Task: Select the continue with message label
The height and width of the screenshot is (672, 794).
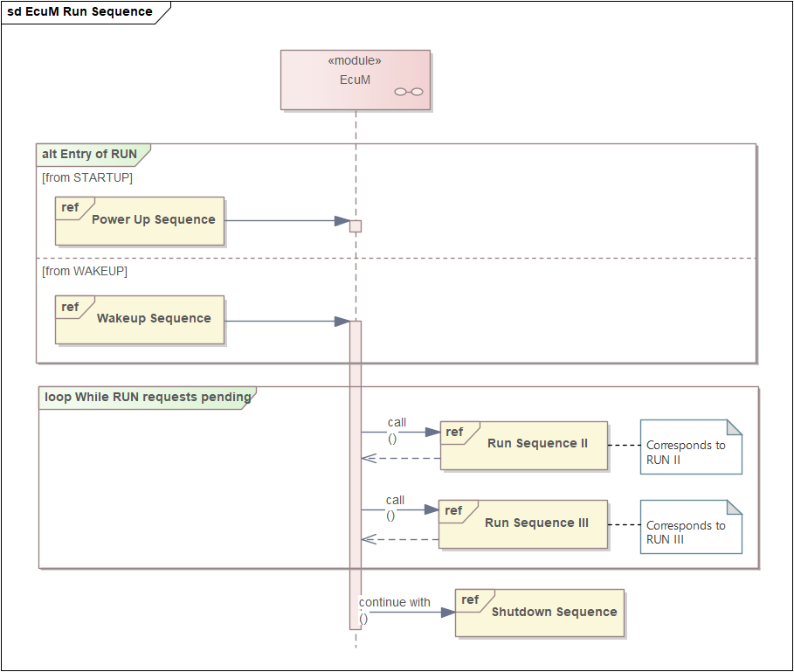Action: pos(395,602)
